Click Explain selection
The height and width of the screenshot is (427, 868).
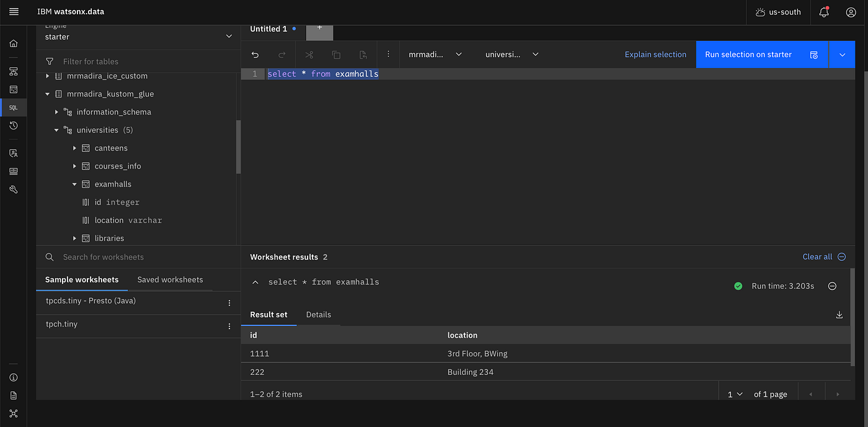pyautogui.click(x=655, y=55)
